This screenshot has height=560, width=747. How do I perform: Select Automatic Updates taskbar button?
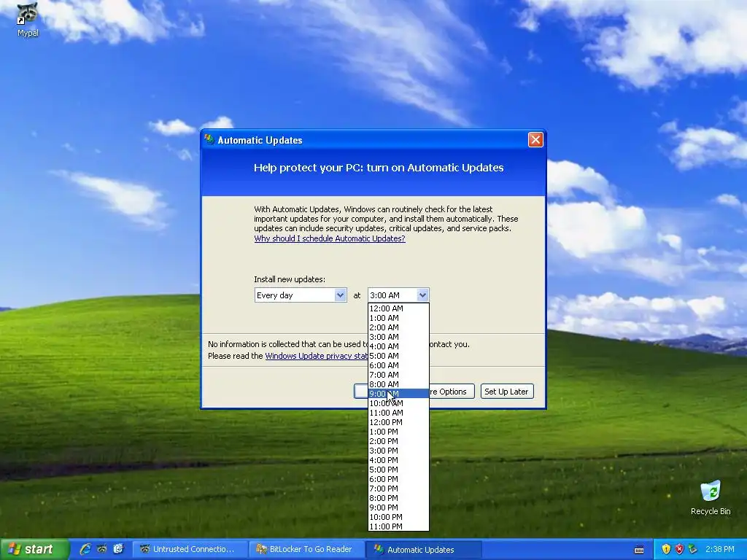click(424, 549)
